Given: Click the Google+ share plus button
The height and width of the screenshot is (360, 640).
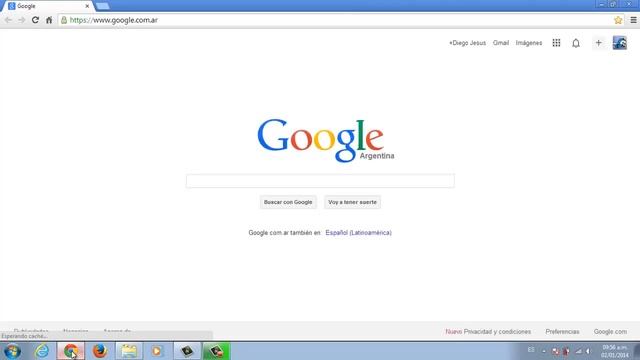Looking at the screenshot, I should [598, 43].
